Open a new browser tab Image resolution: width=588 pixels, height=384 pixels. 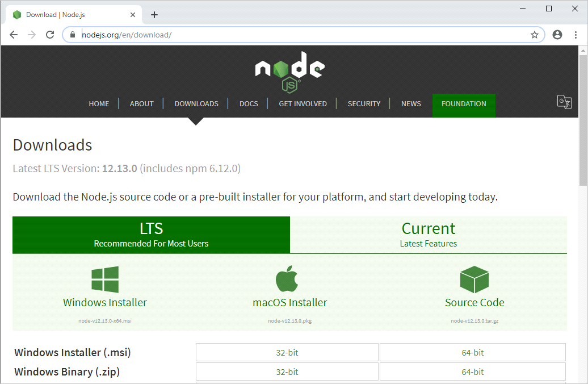(x=154, y=14)
